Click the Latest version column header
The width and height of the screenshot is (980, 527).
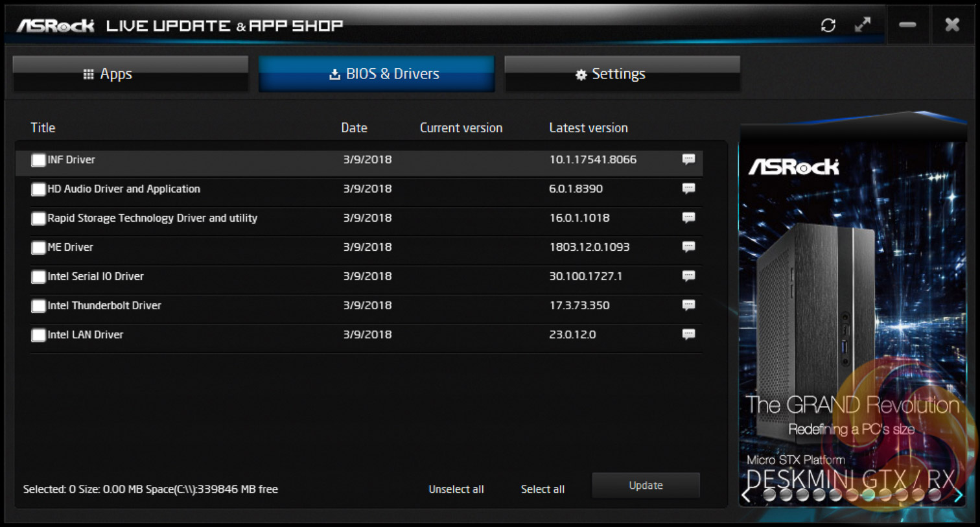pyautogui.click(x=589, y=128)
